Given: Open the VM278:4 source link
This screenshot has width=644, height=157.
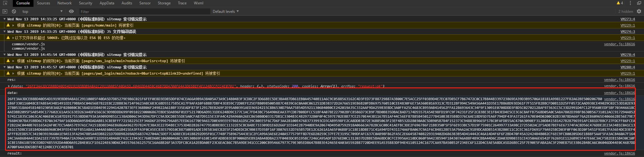Looking at the screenshot, I should [628, 55].
